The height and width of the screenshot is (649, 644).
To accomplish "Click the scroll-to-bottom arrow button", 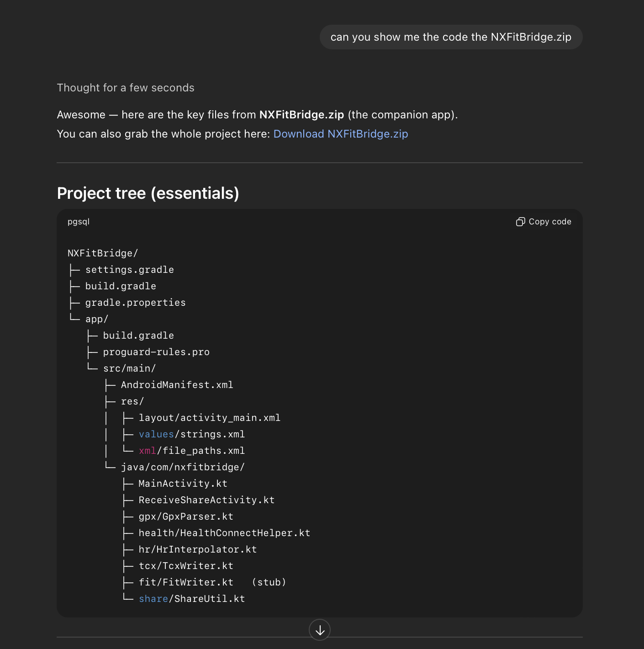I will (320, 630).
